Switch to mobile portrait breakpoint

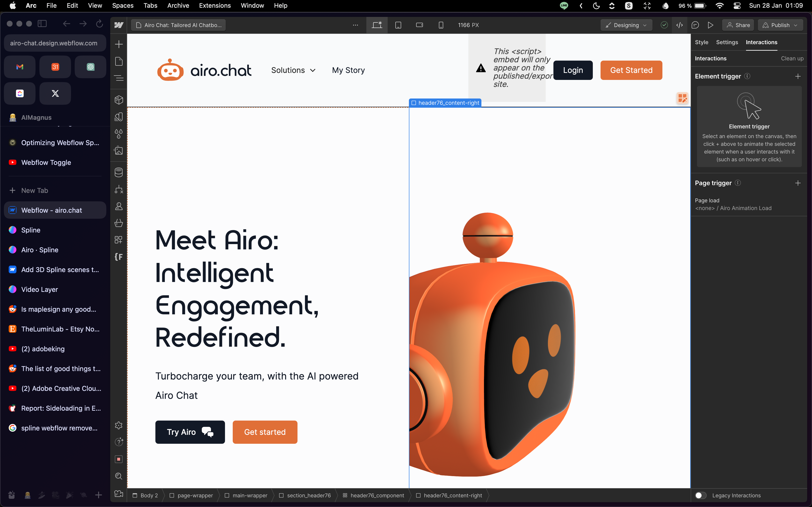[x=441, y=25]
